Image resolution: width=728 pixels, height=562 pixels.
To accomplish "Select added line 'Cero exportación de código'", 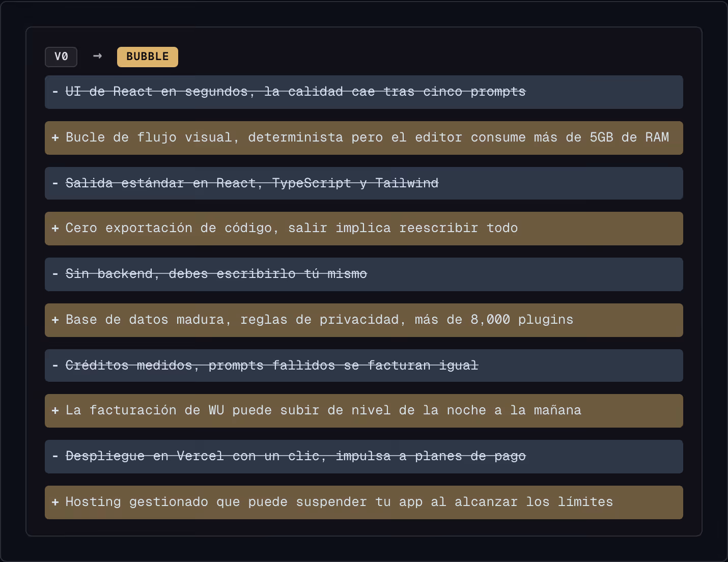I will pyautogui.click(x=364, y=229).
